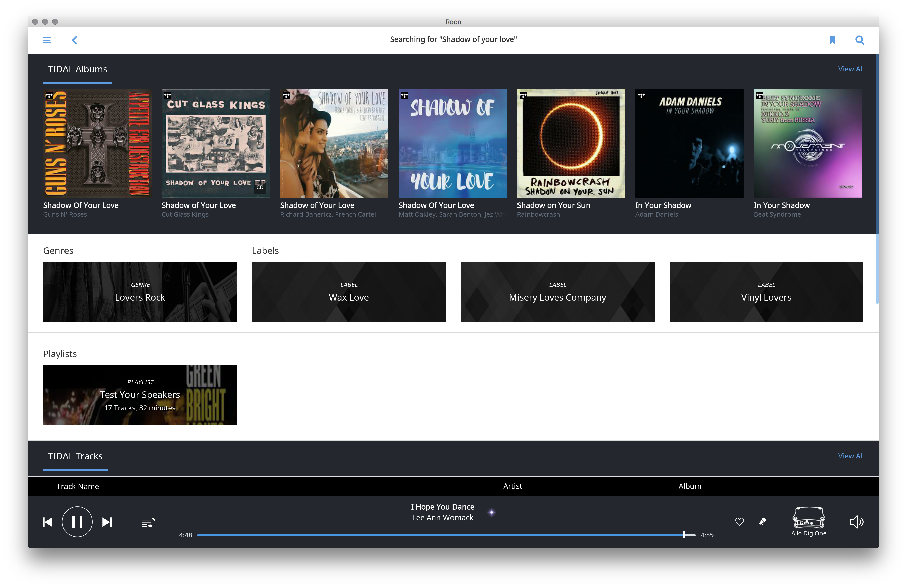Open Adam Daniels In Your Shadow cover
This screenshot has width=907, height=588.
click(x=689, y=143)
